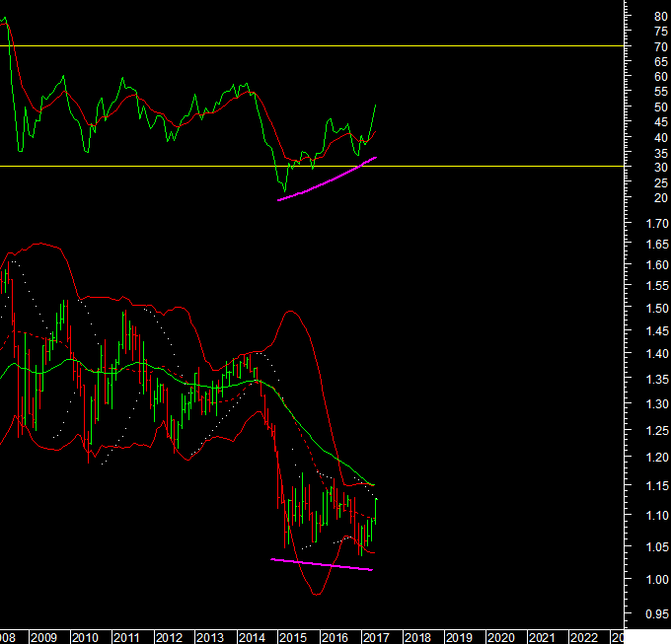Select the 2014 label on the time axis
The height and width of the screenshot is (644, 671).
(x=252, y=637)
